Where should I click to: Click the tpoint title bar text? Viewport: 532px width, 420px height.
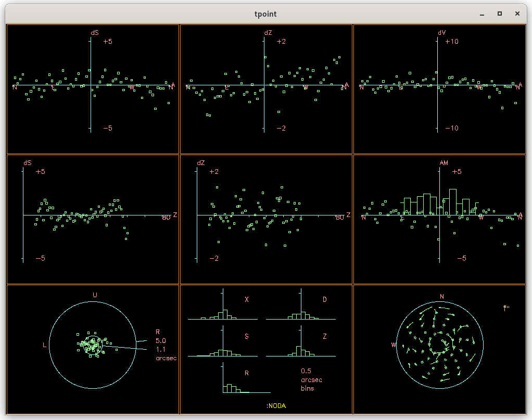(265, 14)
